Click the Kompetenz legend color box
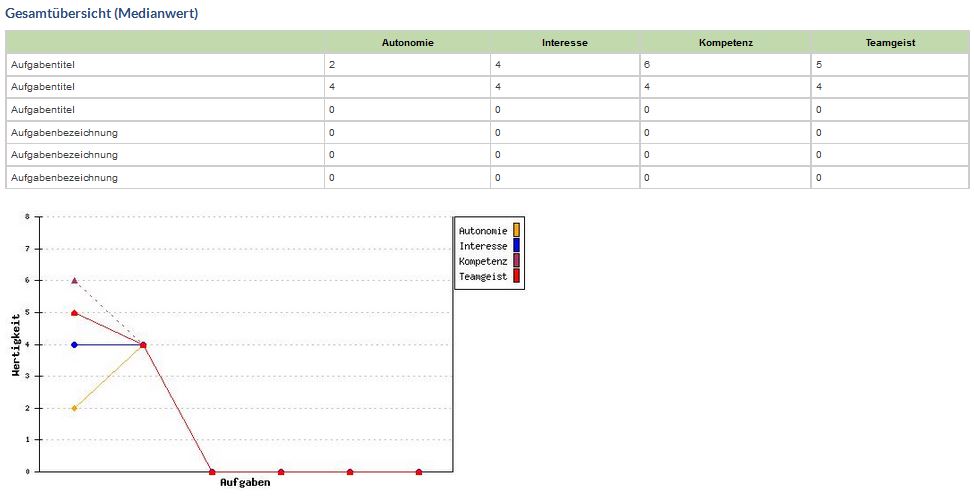This screenshot has width=974, height=499. [517, 261]
